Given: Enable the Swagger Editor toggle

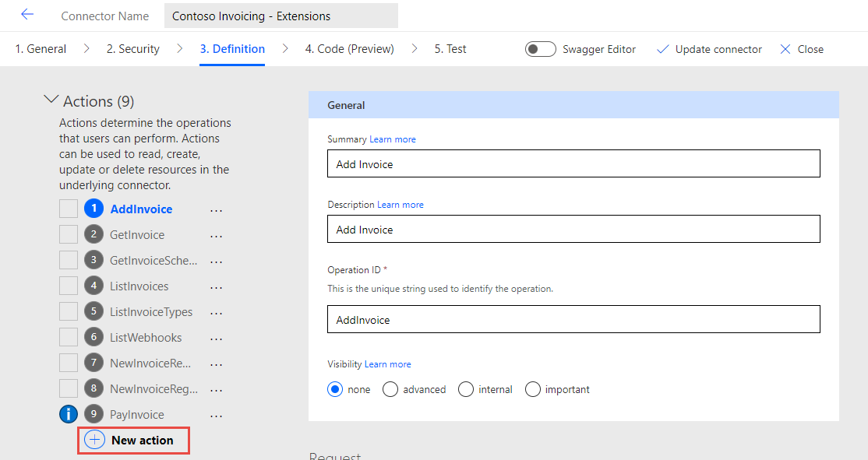Looking at the screenshot, I should 540,48.
